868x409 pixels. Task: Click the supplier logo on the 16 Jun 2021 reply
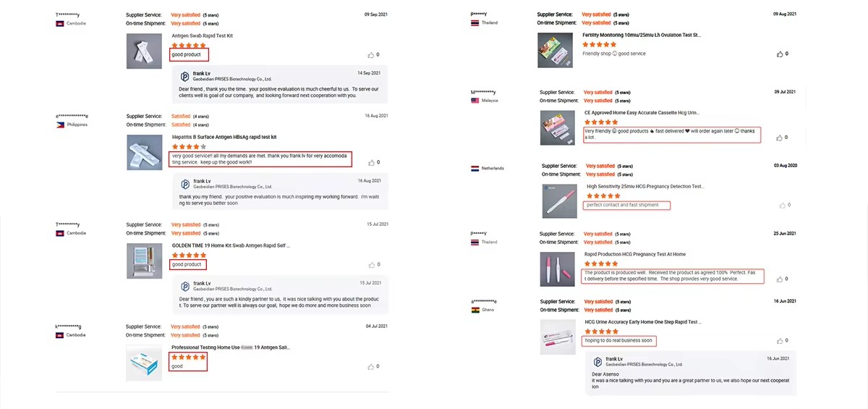(x=596, y=361)
